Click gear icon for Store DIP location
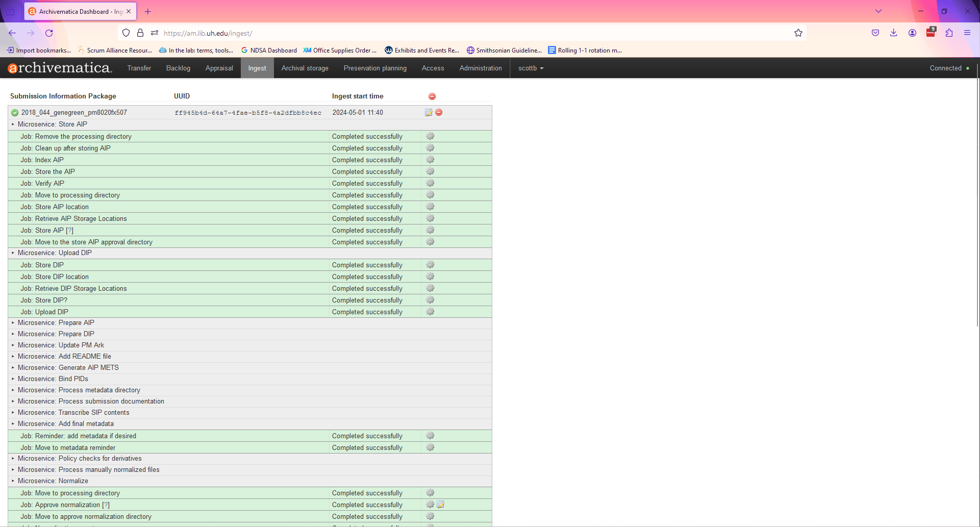Screen dimensions: 980x527 [430, 277]
